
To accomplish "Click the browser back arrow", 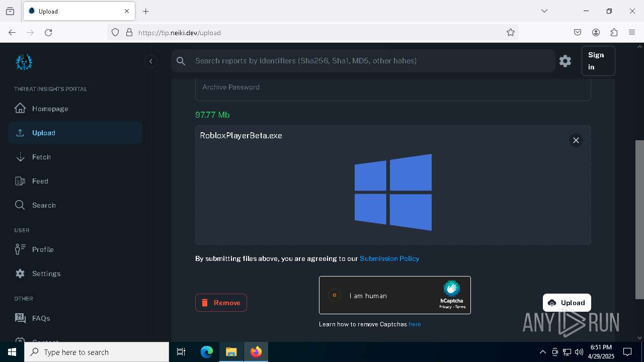I will (x=12, y=32).
